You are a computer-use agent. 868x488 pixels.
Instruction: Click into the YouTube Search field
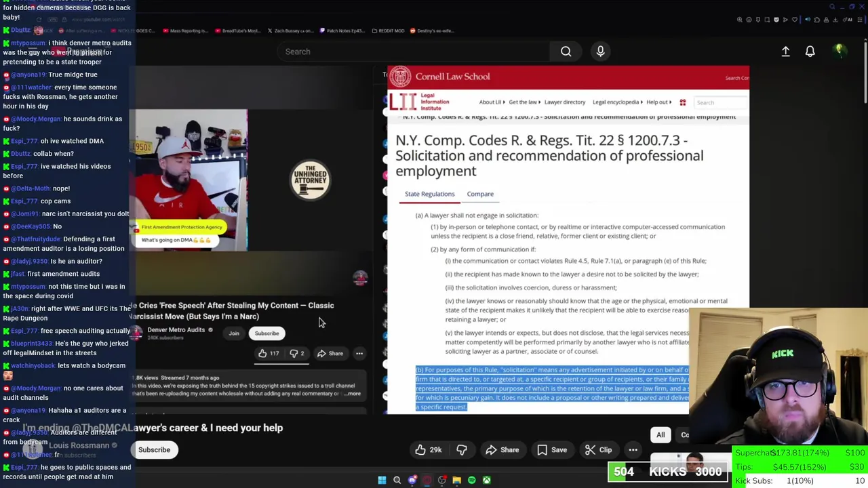point(414,52)
